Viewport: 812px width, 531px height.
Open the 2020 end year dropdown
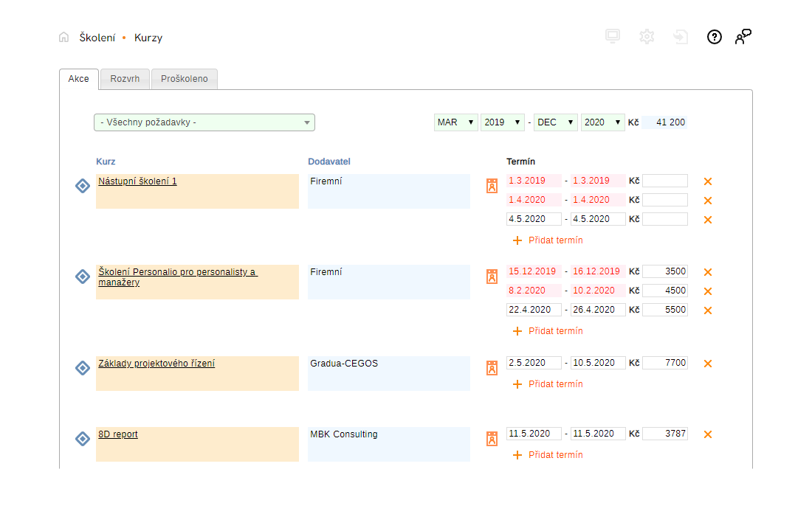point(603,122)
